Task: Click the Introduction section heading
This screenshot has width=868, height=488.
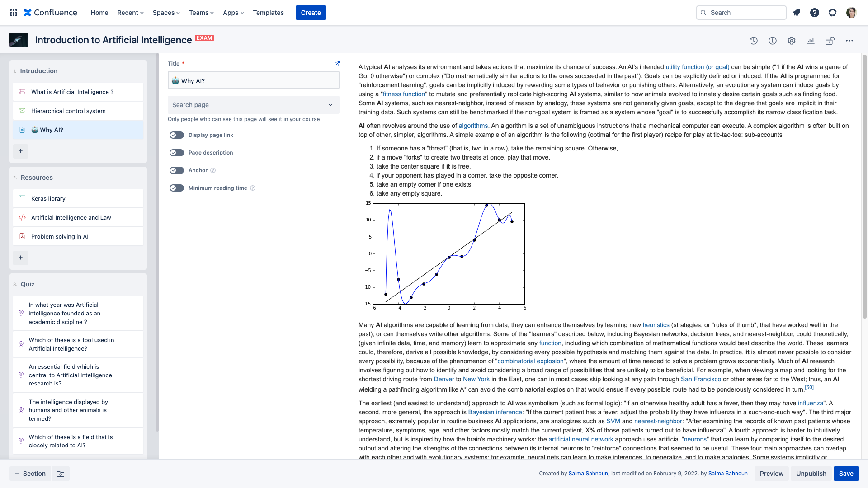Action: point(39,71)
